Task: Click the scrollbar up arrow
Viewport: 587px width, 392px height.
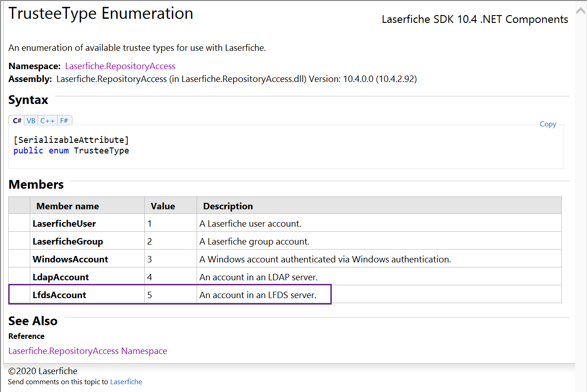Action: [x=582, y=11]
